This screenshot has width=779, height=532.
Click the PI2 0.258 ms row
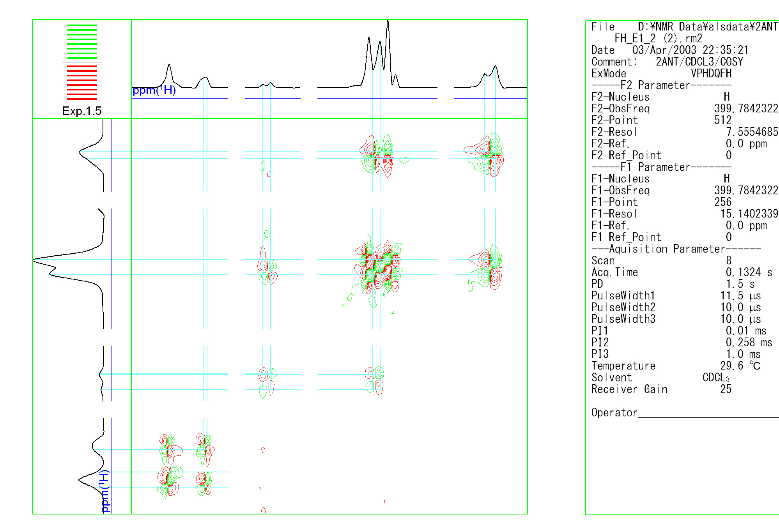(682, 342)
